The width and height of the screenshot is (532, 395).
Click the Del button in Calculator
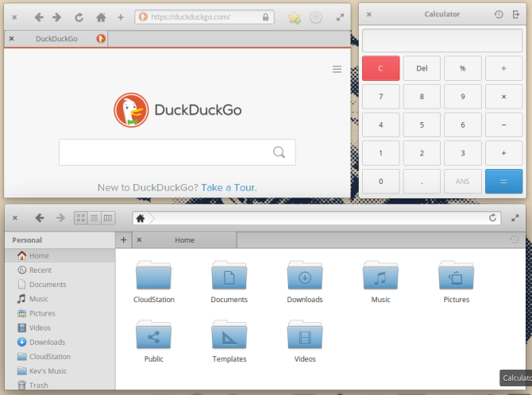click(422, 68)
